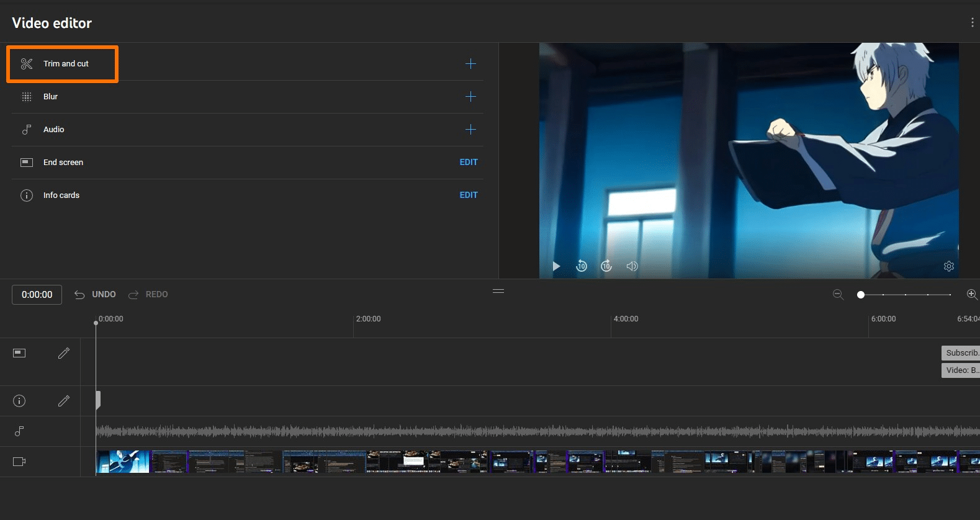Select the Blur option

coord(50,97)
